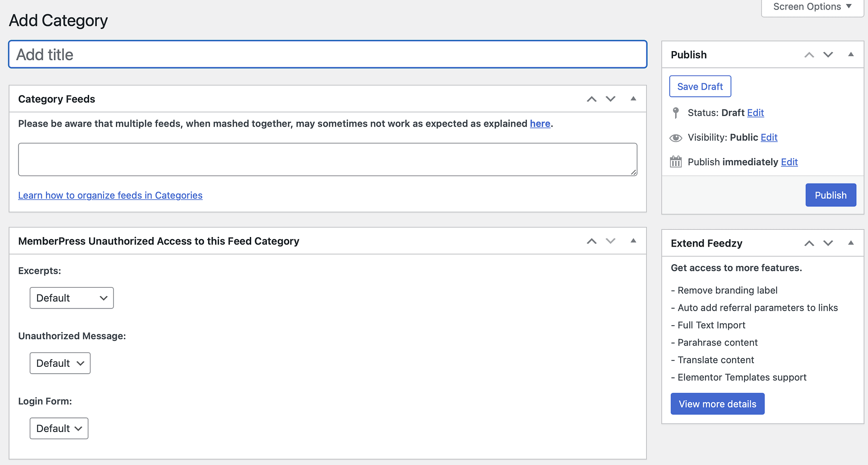Screen dimensions: 868x465
Task: Click 'Translate content' feature text
Action: pyautogui.click(x=715, y=360)
